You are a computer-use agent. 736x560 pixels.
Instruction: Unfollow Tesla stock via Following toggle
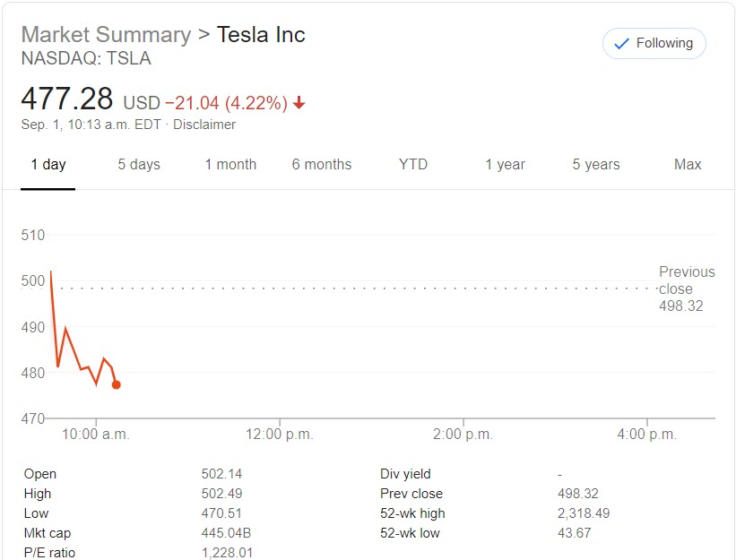pos(654,43)
